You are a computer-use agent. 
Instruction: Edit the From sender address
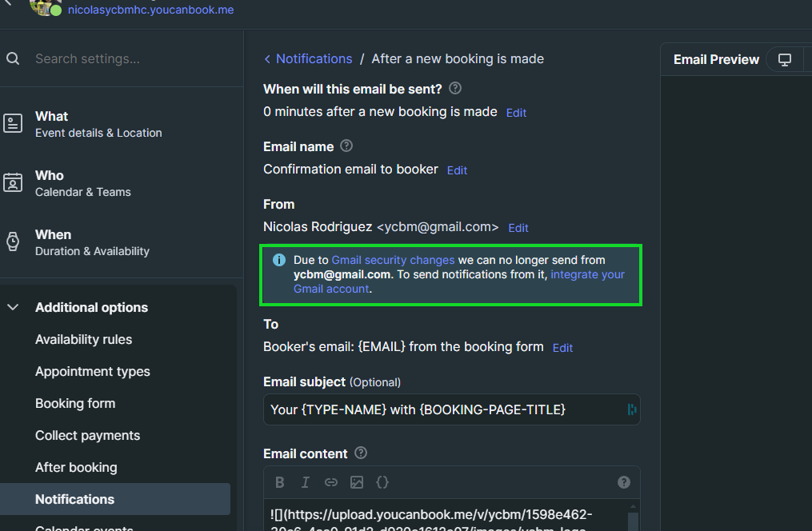(x=518, y=228)
